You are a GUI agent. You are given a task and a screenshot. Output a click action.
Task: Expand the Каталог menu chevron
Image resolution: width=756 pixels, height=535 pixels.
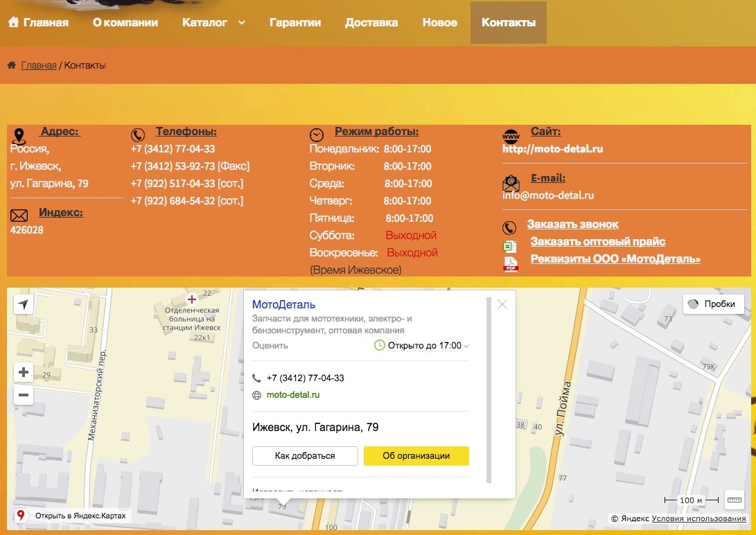coord(242,22)
